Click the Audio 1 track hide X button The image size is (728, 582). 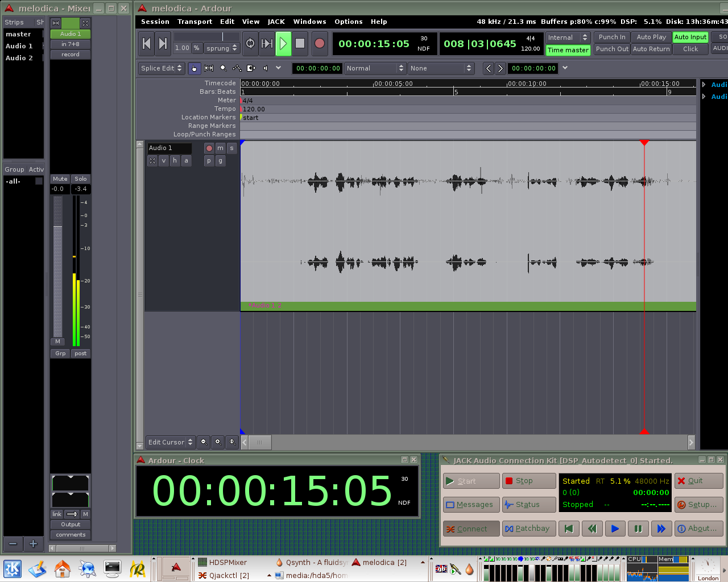152,161
